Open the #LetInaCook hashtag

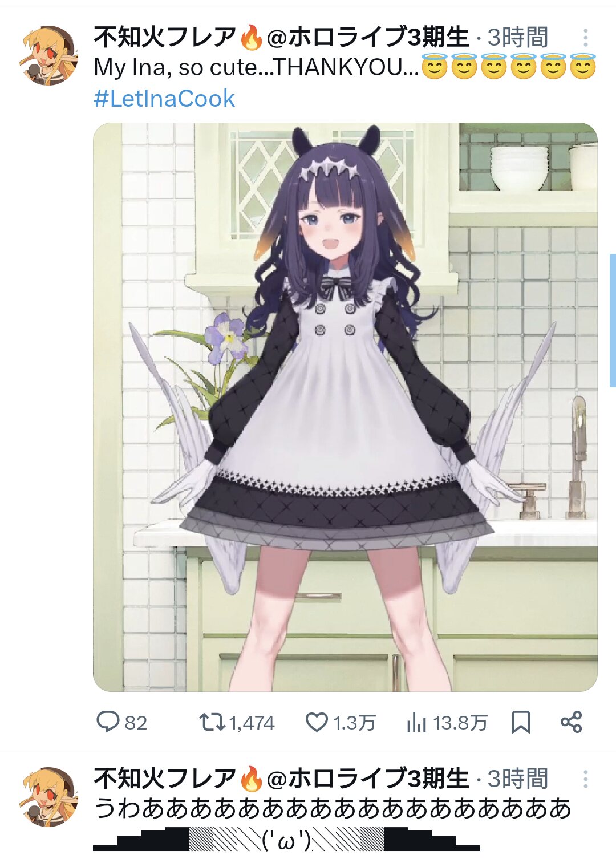coord(164,99)
